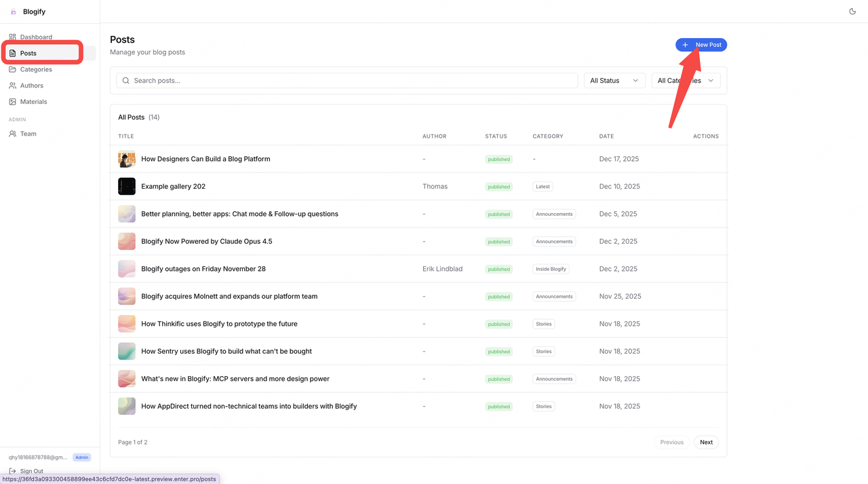
Task: Click the Previous pagination button
Action: (671, 442)
